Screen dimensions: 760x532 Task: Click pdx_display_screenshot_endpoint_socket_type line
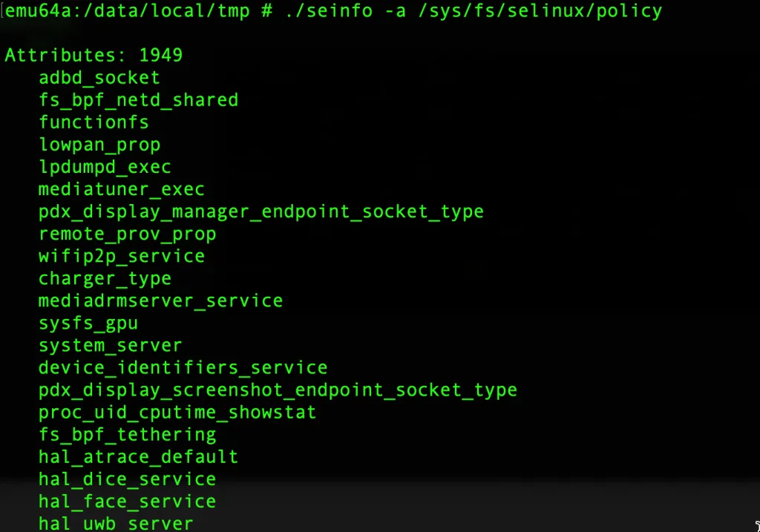[278, 390]
